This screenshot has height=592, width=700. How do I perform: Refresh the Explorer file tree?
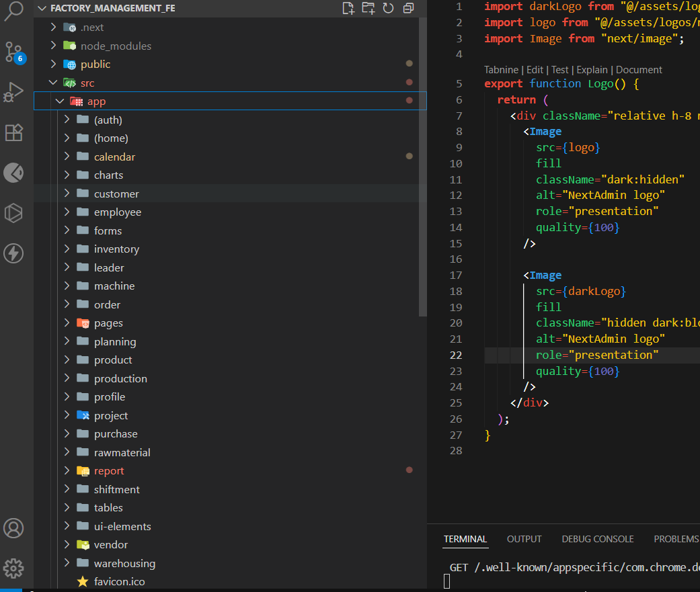click(388, 8)
